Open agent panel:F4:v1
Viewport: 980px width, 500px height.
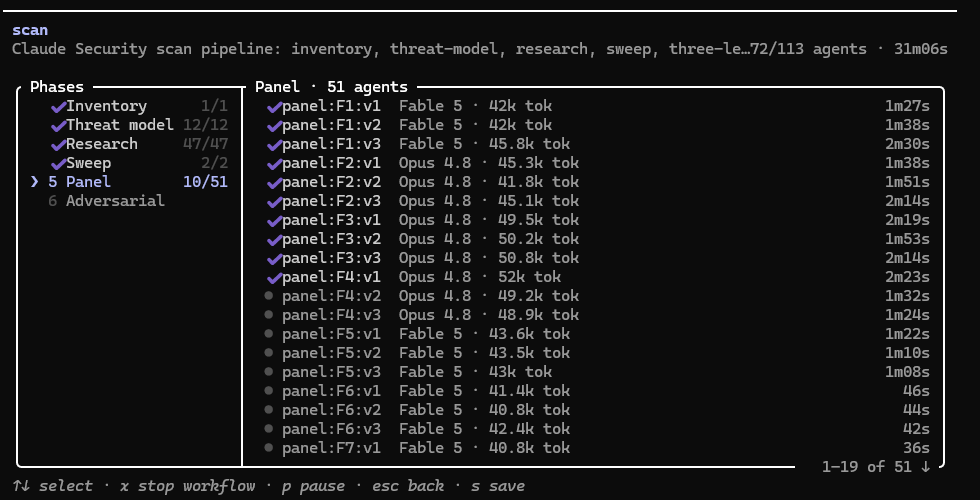click(598, 277)
